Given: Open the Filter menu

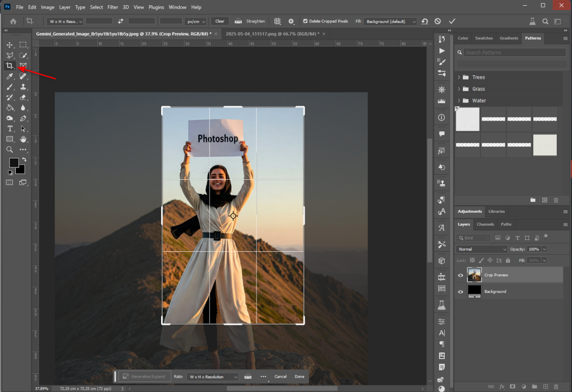Looking at the screenshot, I should [x=113, y=7].
